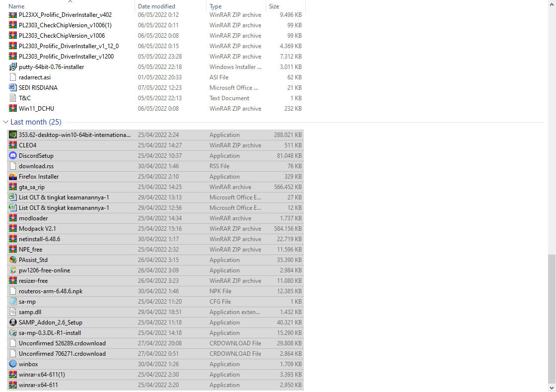Viewport: 556px width, 392px height.
Task: Click the 01/05/2022 20:33 date cell
Action: pos(159,77)
